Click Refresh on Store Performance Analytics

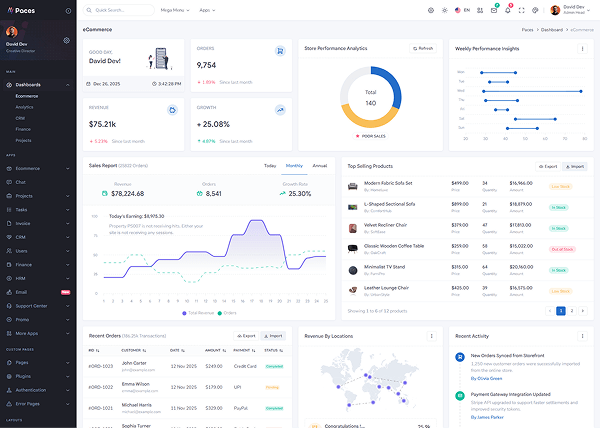click(423, 48)
